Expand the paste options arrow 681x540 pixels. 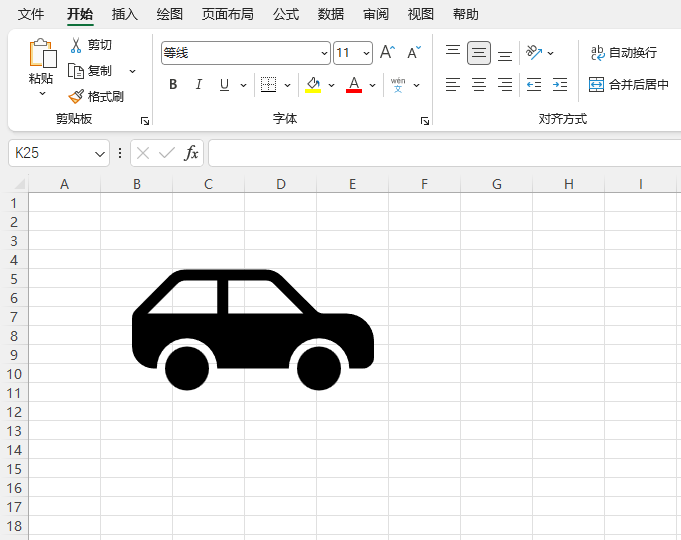(x=43, y=93)
